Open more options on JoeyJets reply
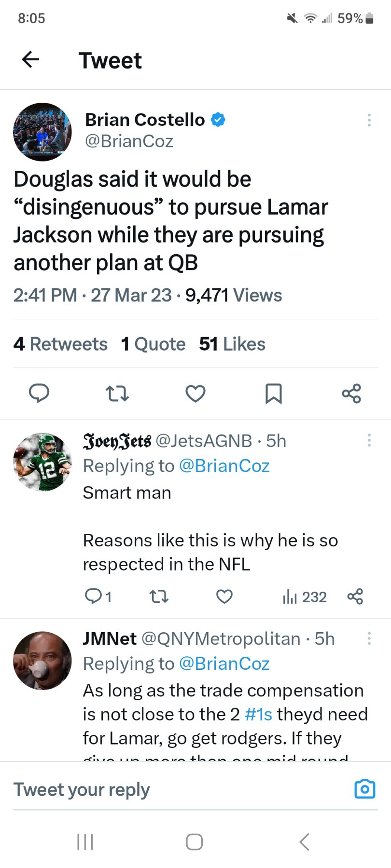This screenshot has height=868, width=391. (369, 440)
